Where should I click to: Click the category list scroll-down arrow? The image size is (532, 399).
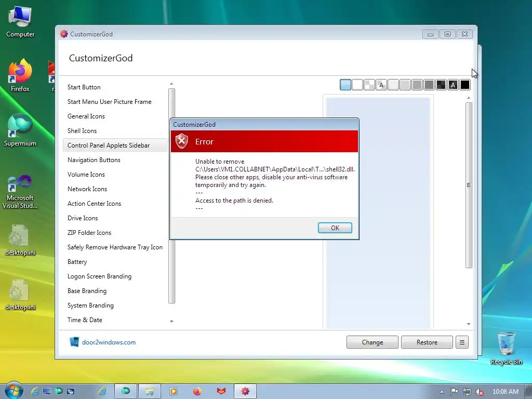[x=171, y=321]
